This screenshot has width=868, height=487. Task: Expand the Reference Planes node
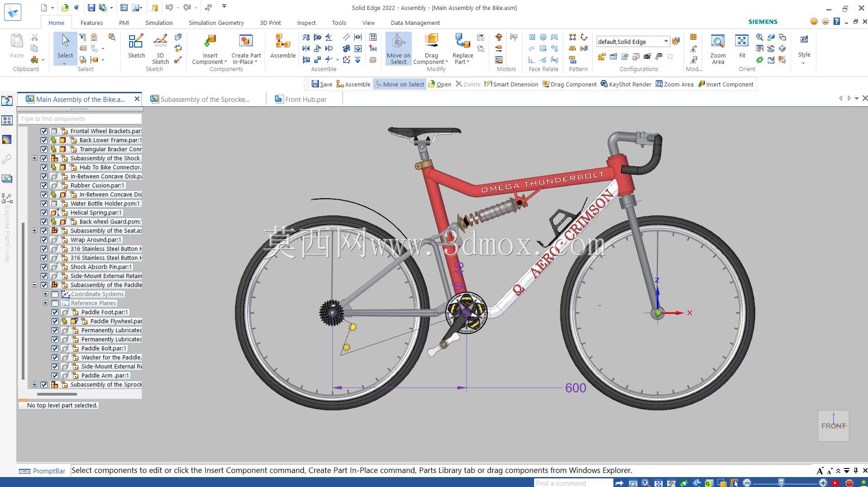click(x=45, y=303)
